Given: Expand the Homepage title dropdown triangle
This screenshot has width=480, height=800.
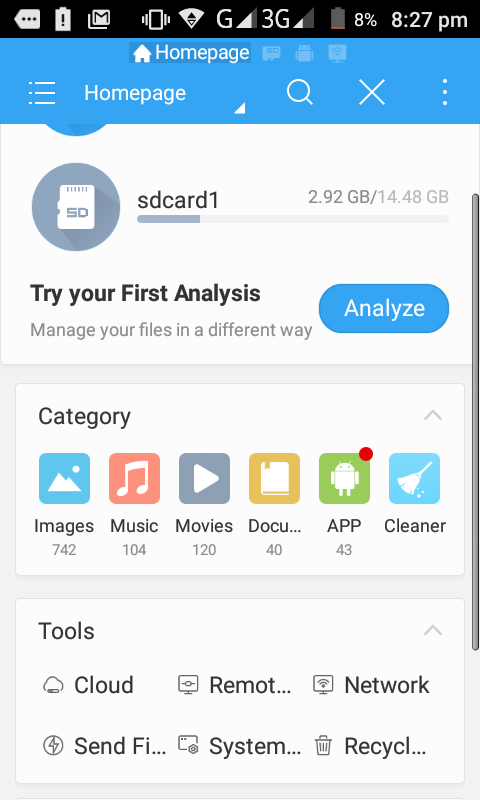Looking at the screenshot, I should 240,108.
